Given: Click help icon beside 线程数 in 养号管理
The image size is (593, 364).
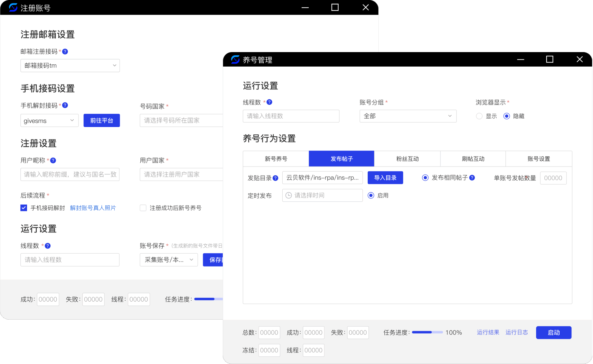Looking at the screenshot, I should coord(269,102).
